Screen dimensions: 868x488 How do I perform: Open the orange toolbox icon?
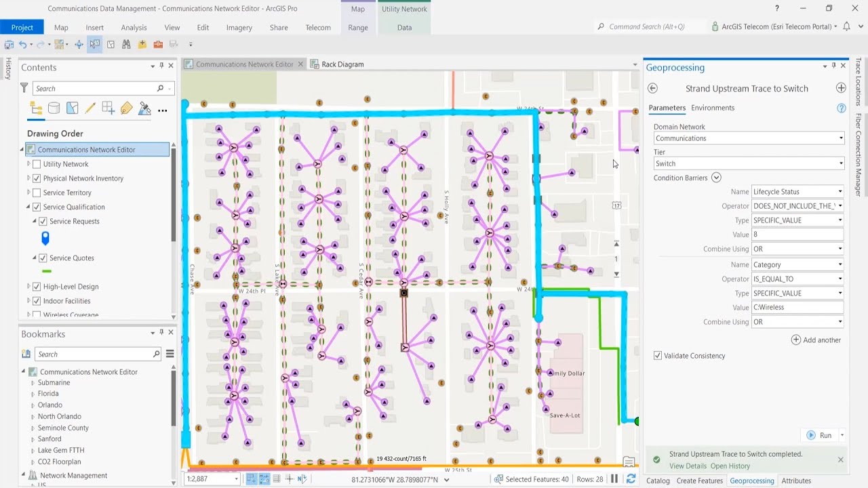[x=158, y=45]
